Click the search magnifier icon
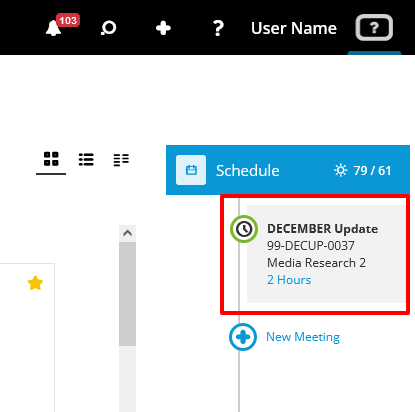This screenshot has height=412, width=415. click(x=108, y=28)
